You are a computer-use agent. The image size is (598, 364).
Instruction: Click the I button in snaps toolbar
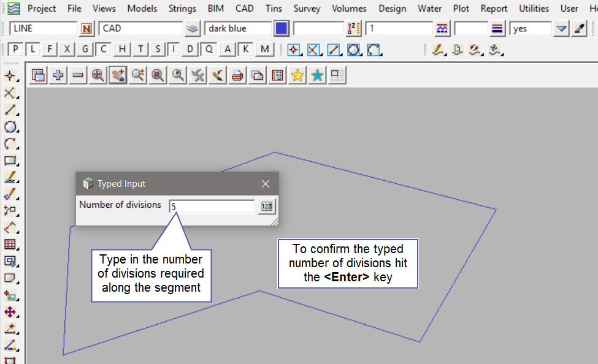pos(174,49)
